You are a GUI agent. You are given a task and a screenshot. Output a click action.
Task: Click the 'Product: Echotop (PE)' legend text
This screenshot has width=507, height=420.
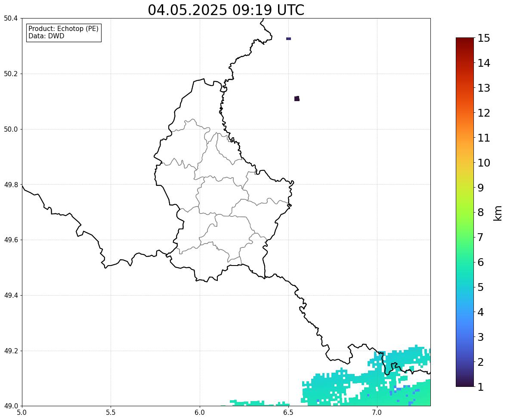pyautogui.click(x=63, y=29)
